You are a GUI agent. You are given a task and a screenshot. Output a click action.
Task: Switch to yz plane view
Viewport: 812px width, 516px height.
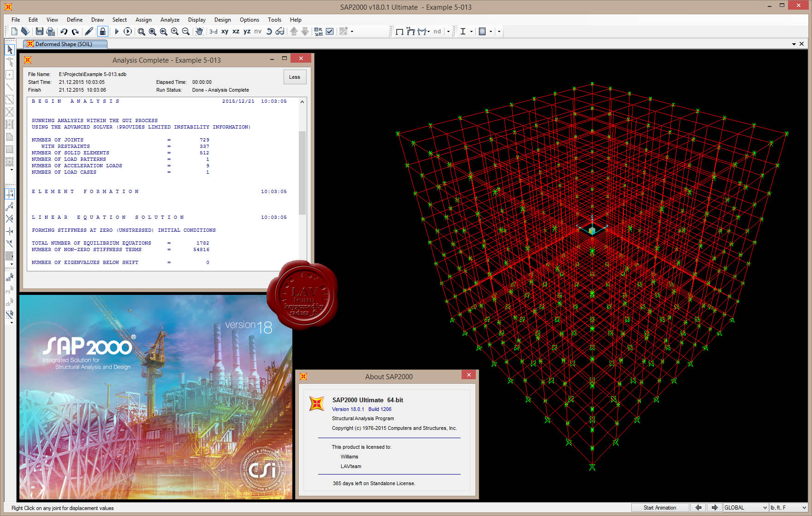click(x=247, y=31)
